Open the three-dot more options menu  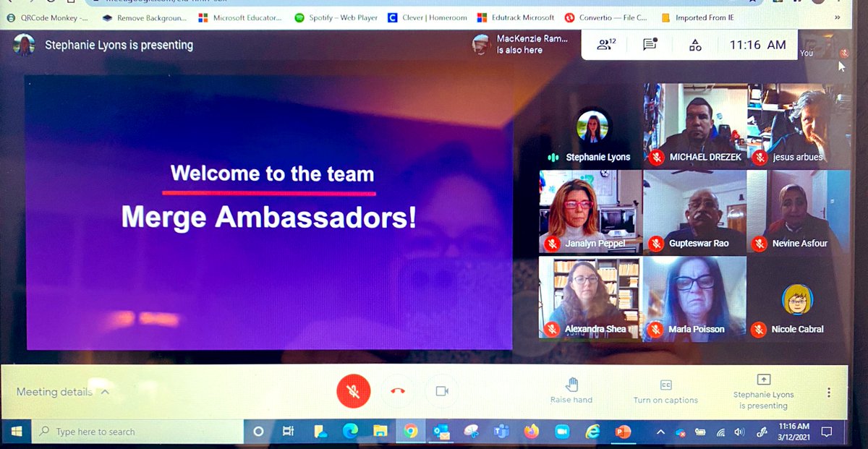829,393
